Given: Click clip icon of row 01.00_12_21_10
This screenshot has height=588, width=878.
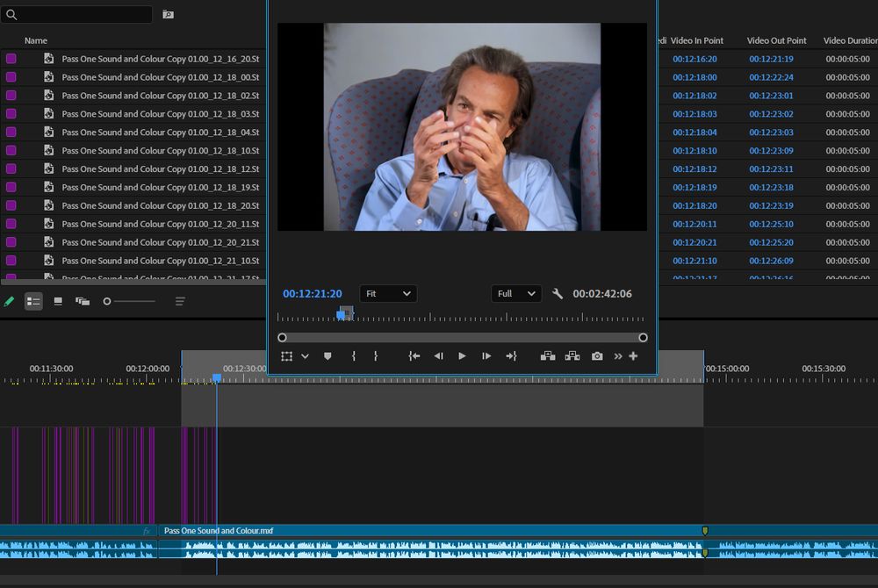Looking at the screenshot, I should pyautogui.click(x=48, y=260).
